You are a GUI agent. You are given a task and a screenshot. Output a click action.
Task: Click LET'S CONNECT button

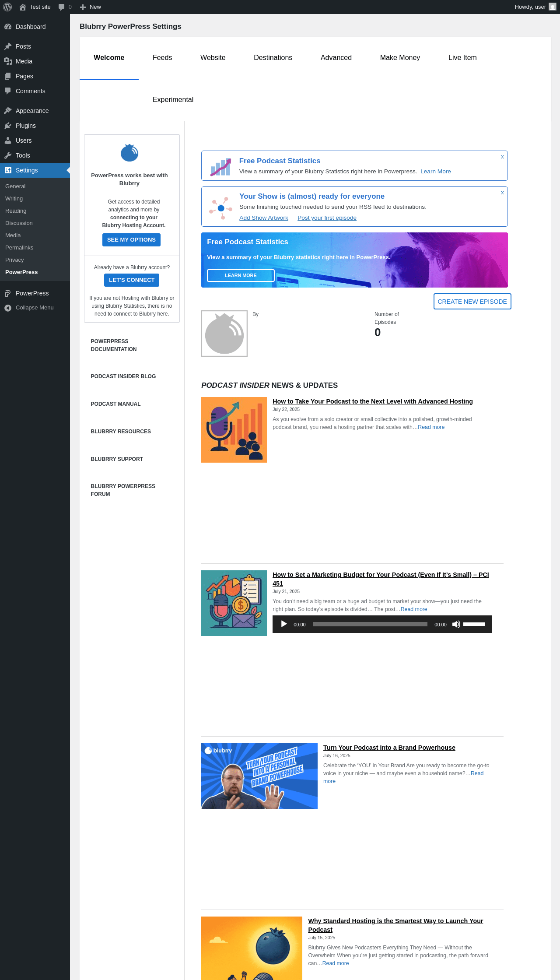point(132,280)
